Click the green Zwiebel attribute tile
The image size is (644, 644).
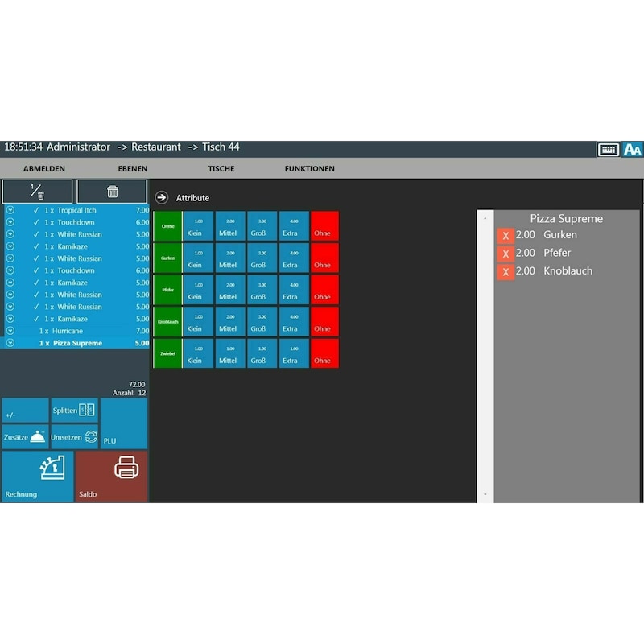[167, 353]
